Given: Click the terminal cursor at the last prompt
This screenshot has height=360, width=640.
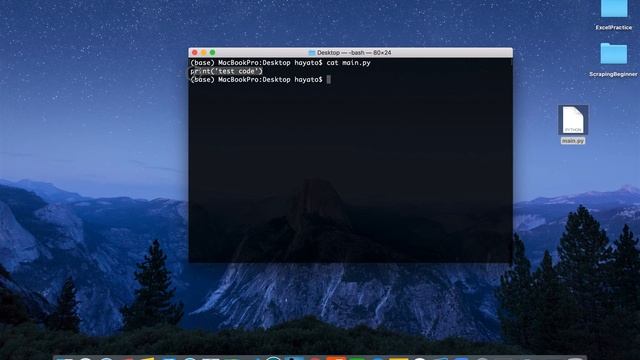Looking at the screenshot, I should (x=329, y=80).
